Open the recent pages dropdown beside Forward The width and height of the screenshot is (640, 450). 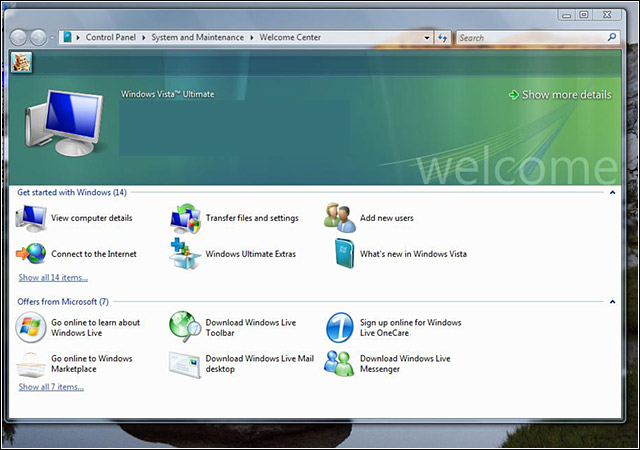52,38
